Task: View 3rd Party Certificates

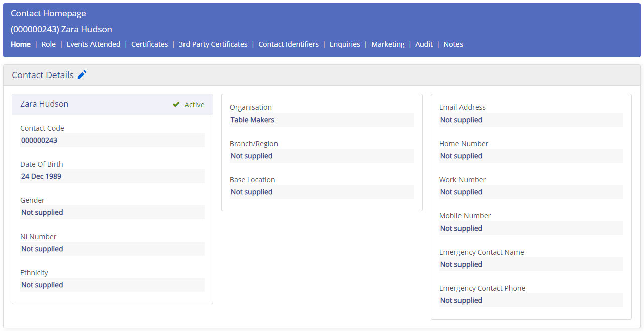Action: pyautogui.click(x=213, y=44)
